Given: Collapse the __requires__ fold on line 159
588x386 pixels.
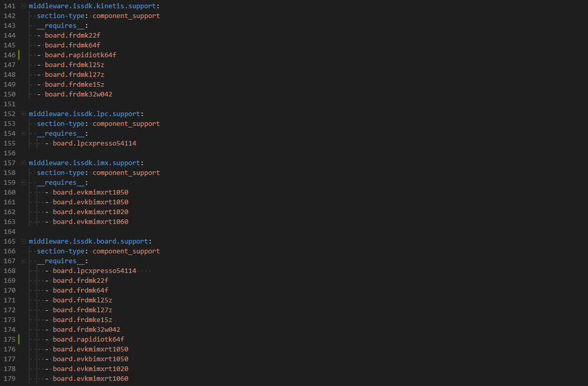Looking at the screenshot, I should coord(24,182).
